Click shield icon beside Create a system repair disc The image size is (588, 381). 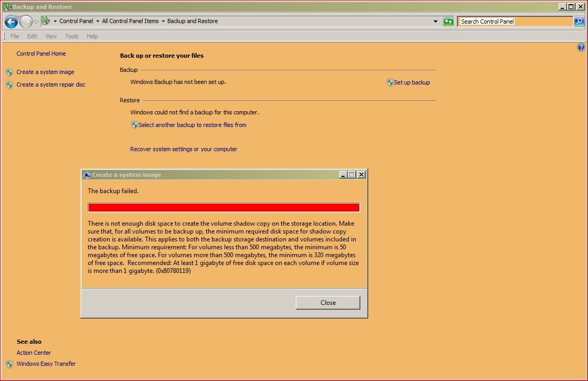coord(9,85)
